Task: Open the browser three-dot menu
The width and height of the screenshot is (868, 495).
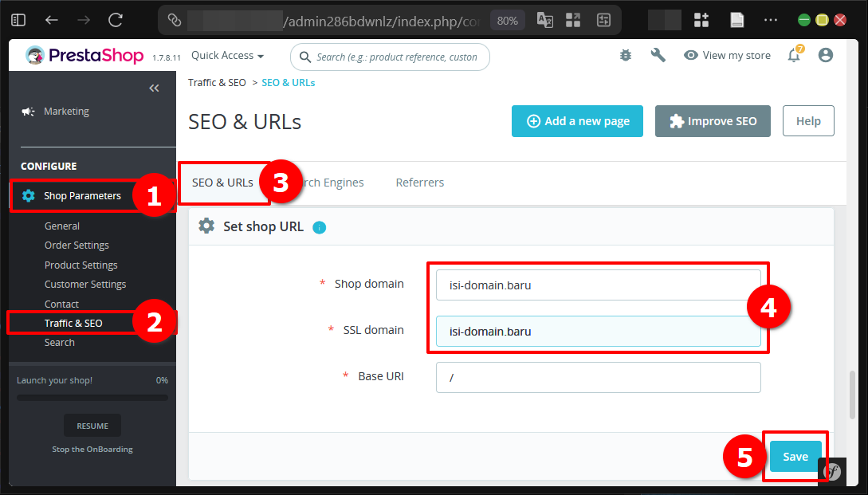Action: [770, 19]
